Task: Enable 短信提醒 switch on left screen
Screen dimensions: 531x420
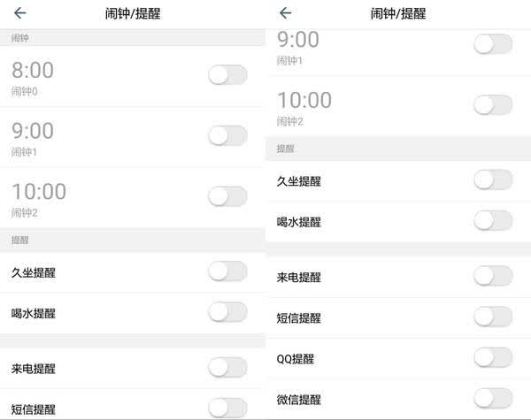Action: pos(227,408)
